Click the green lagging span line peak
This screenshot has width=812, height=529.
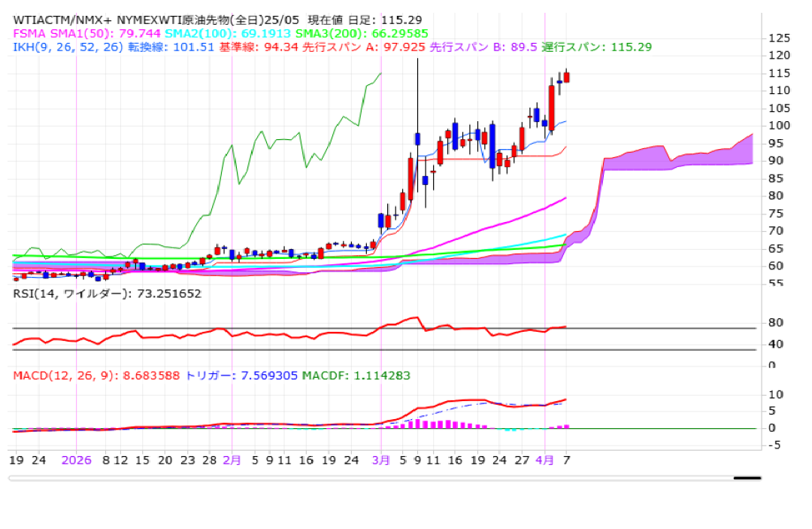tap(380, 74)
